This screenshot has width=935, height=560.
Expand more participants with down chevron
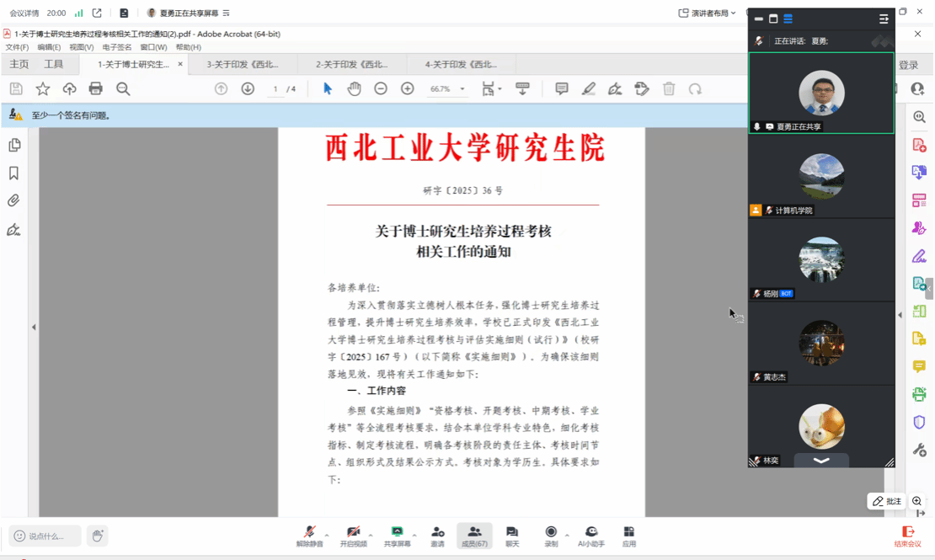tap(821, 461)
